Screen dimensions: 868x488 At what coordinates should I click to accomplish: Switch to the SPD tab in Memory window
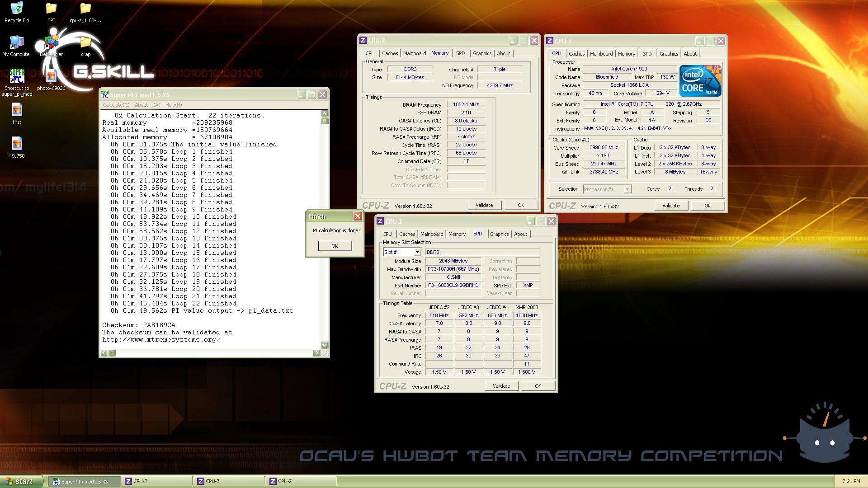[460, 53]
